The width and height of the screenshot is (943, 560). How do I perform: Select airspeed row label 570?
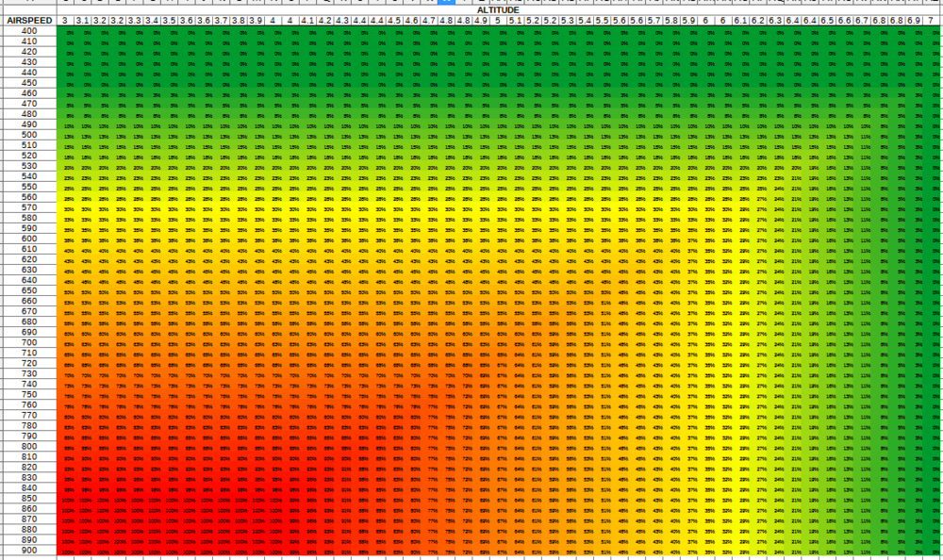click(x=29, y=207)
